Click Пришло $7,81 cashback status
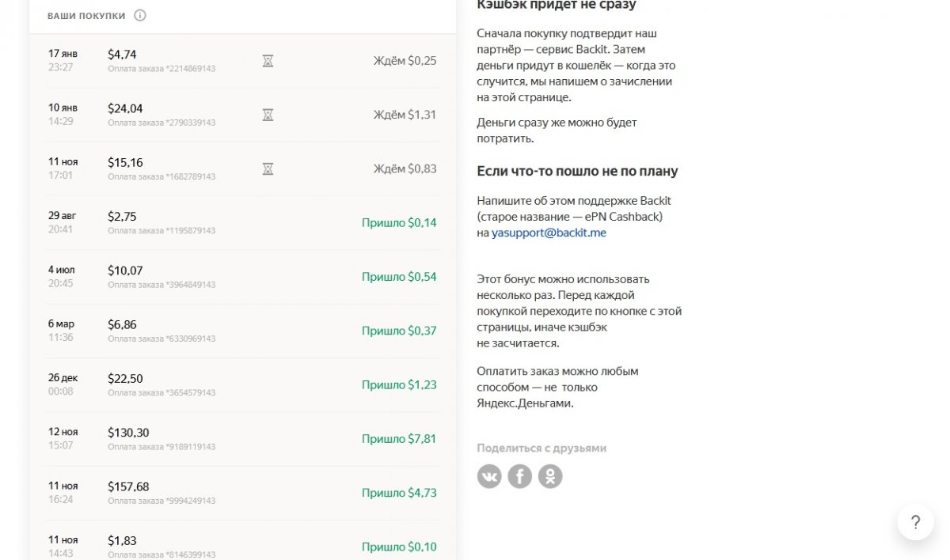Screen dimensions: 950x560 (399, 439)
